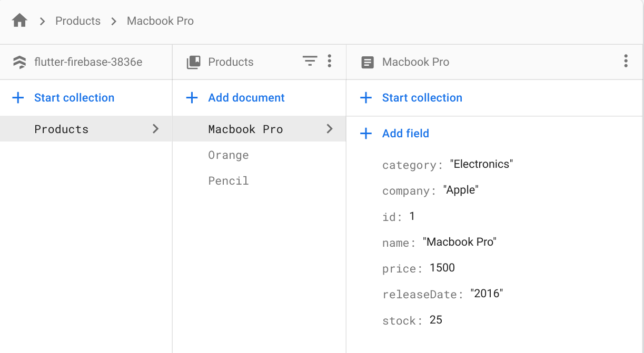This screenshot has height=353, width=644.
Task: Click the Macbook Pro document icon in the header
Action: pyautogui.click(x=368, y=62)
